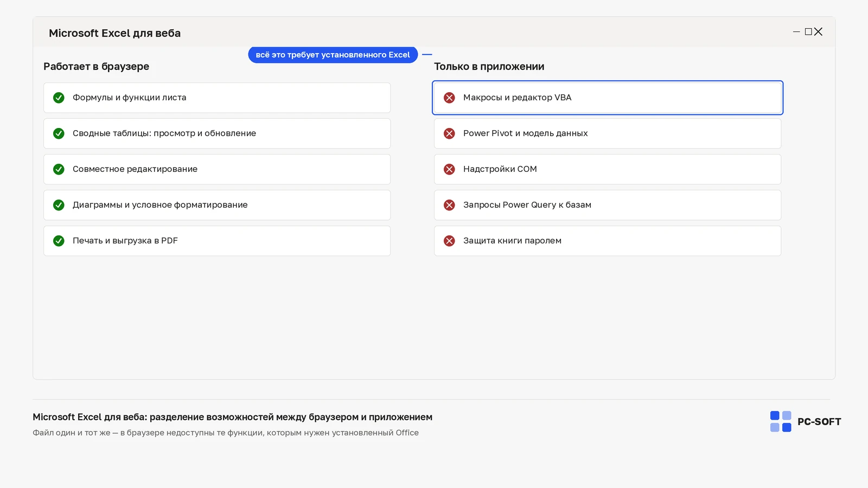868x488 pixels.
Task: Click green check icon beside Печать и выгрузка в PDF
Action: click(59, 241)
